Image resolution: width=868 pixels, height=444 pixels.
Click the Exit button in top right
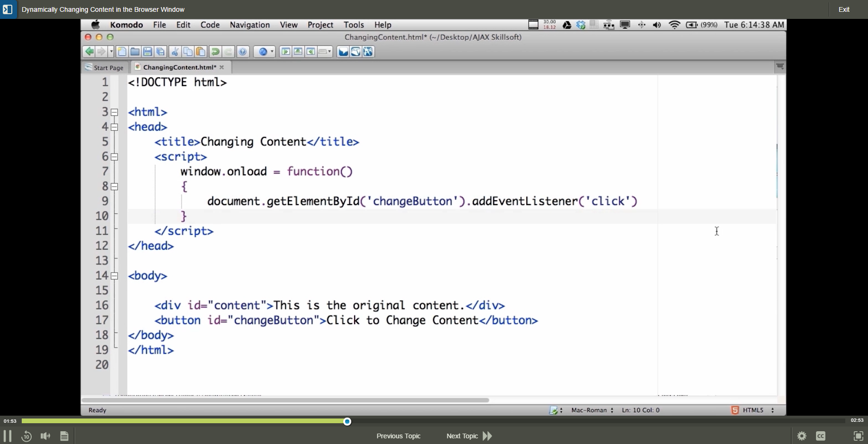click(x=844, y=9)
